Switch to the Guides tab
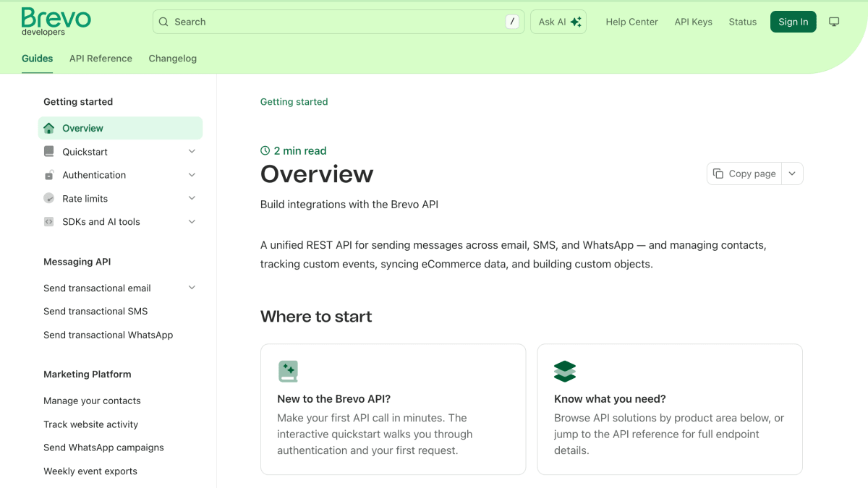The height and width of the screenshot is (488, 868). [37, 59]
